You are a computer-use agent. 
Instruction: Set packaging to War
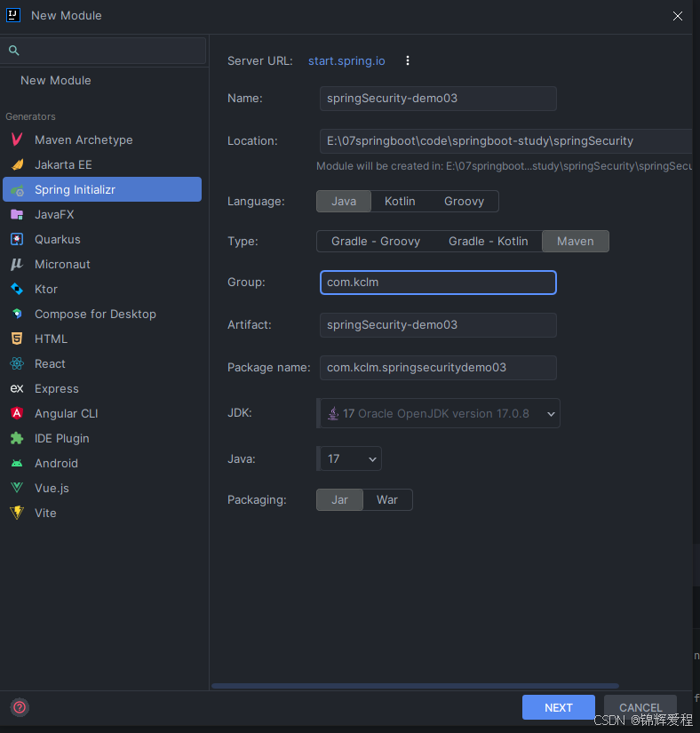click(387, 499)
